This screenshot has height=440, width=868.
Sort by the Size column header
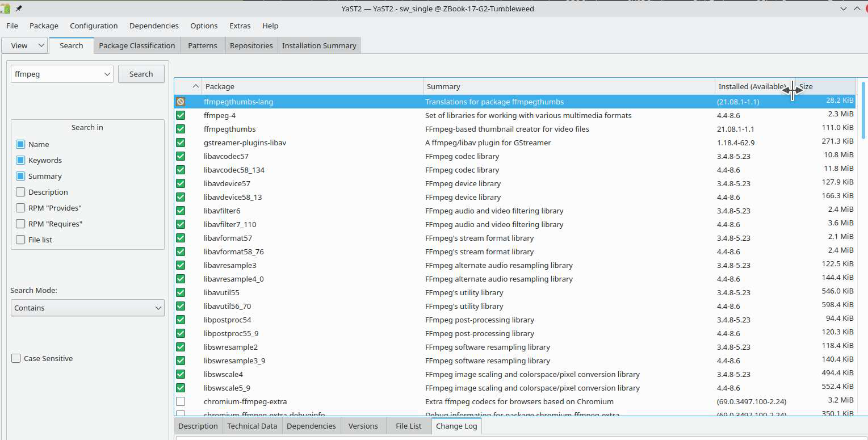826,86
